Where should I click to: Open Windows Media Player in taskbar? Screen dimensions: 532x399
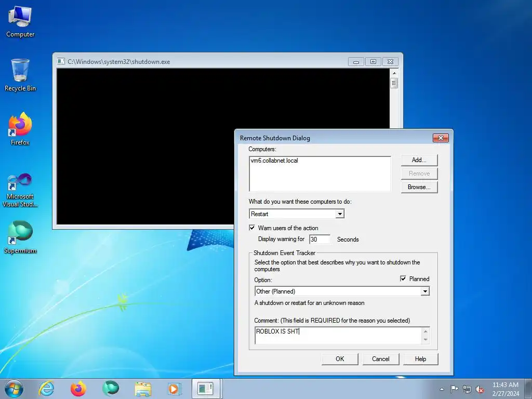pos(175,389)
